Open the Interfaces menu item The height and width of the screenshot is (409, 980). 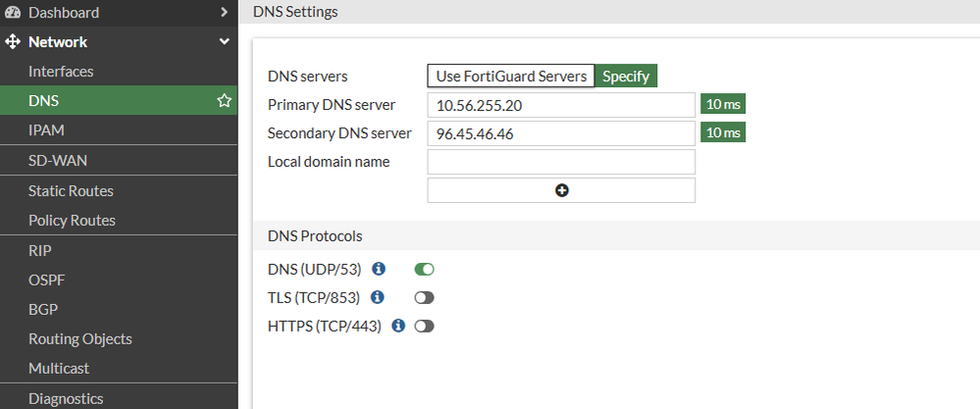(x=61, y=72)
